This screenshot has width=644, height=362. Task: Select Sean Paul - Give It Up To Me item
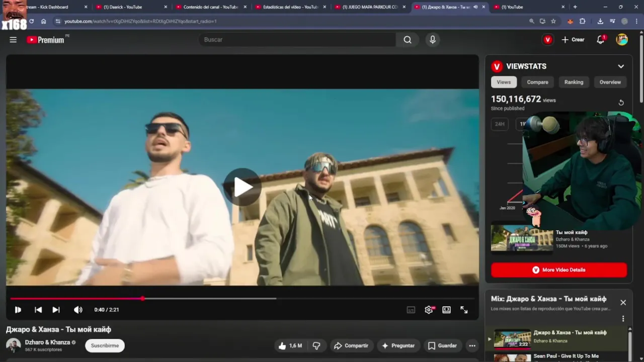click(557, 357)
